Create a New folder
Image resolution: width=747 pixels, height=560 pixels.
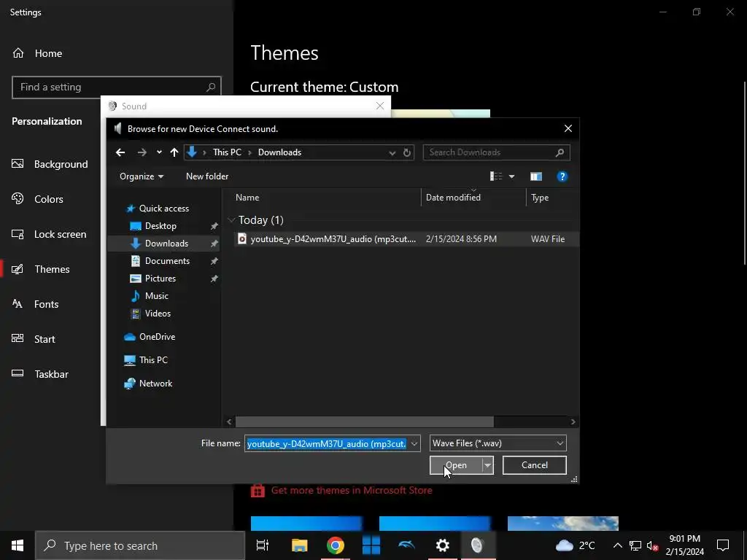[207, 176]
